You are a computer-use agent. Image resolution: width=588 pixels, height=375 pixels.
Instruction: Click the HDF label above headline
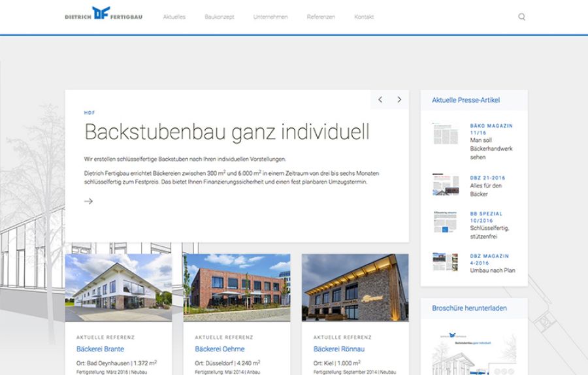click(90, 113)
